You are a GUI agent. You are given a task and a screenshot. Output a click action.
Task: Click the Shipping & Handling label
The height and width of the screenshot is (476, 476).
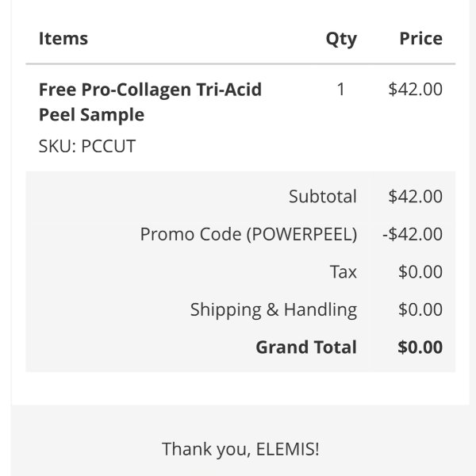tap(274, 310)
